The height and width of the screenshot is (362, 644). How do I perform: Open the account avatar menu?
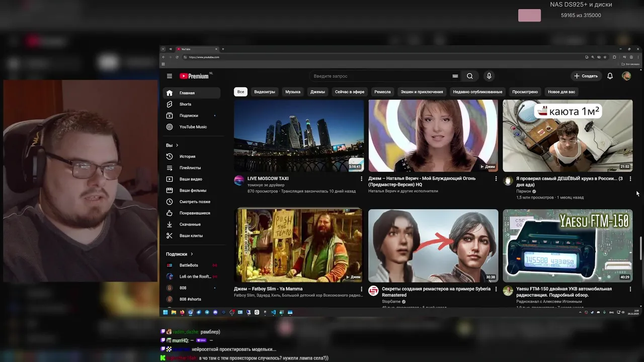pyautogui.click(x=626, y=76)
